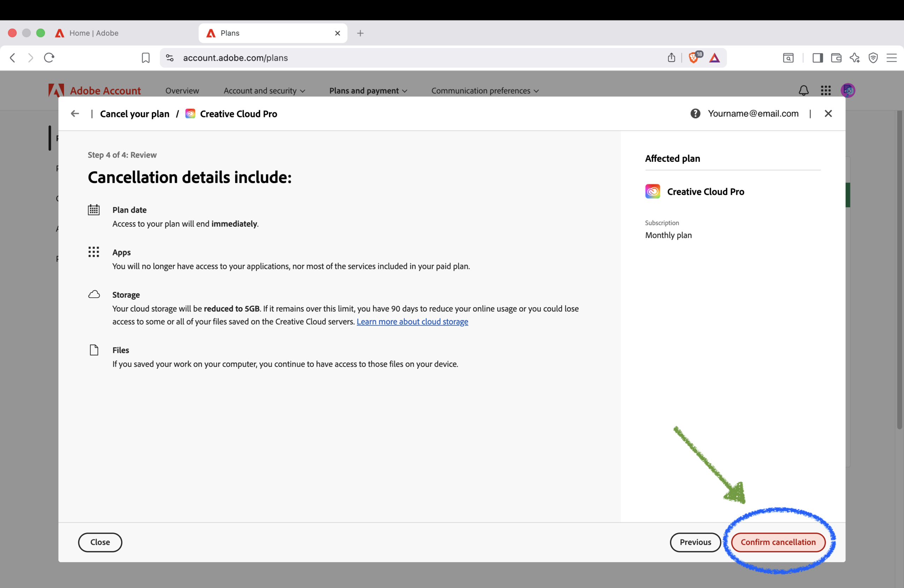904x588 pixels.
Task: Navigate back in the browser
Action: [x=12, y=58]
